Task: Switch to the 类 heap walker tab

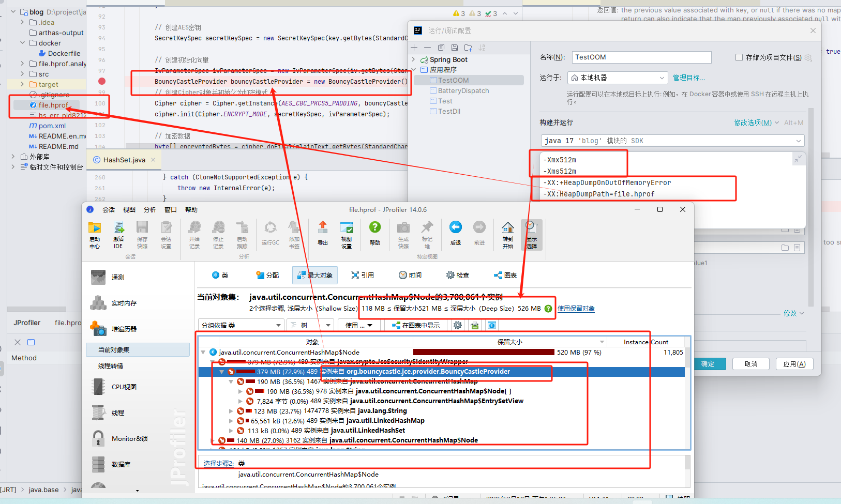Action: (x=220, y=276)
